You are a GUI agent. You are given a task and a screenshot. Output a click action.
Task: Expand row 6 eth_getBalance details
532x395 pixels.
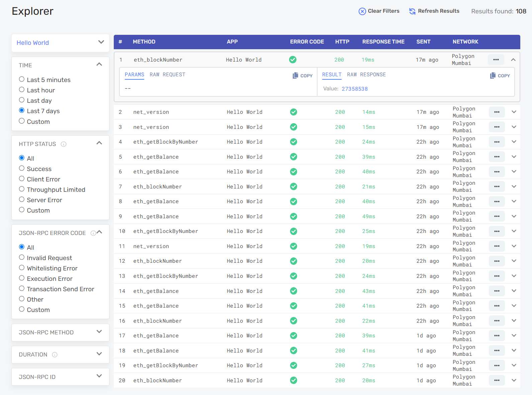pos(514,171)
